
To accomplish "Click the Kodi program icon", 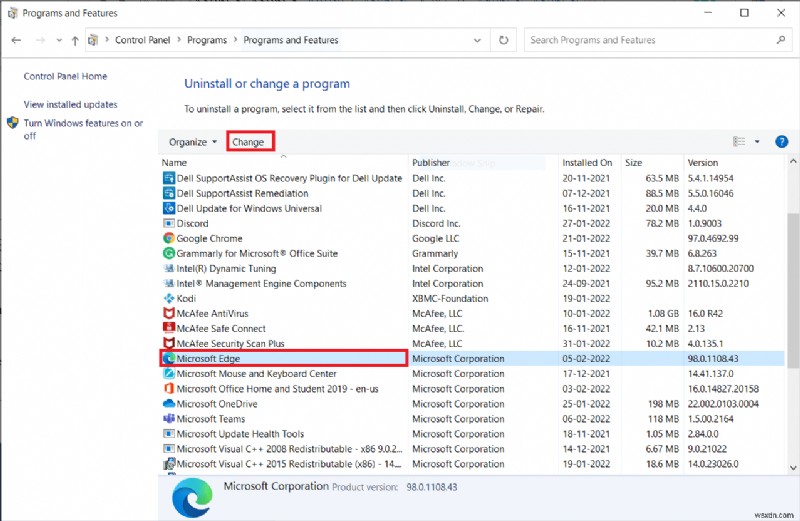I will point(169,298).
